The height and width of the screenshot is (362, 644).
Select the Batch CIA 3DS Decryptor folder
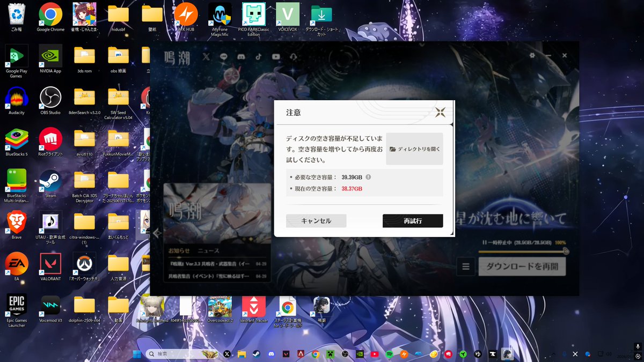pyautogui.click(x=84, y=187)
